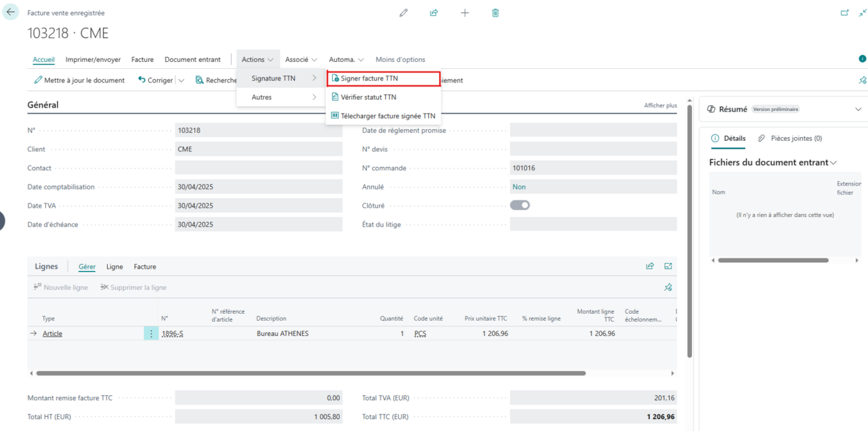Switch to the Accueil tab

point(43,60)
